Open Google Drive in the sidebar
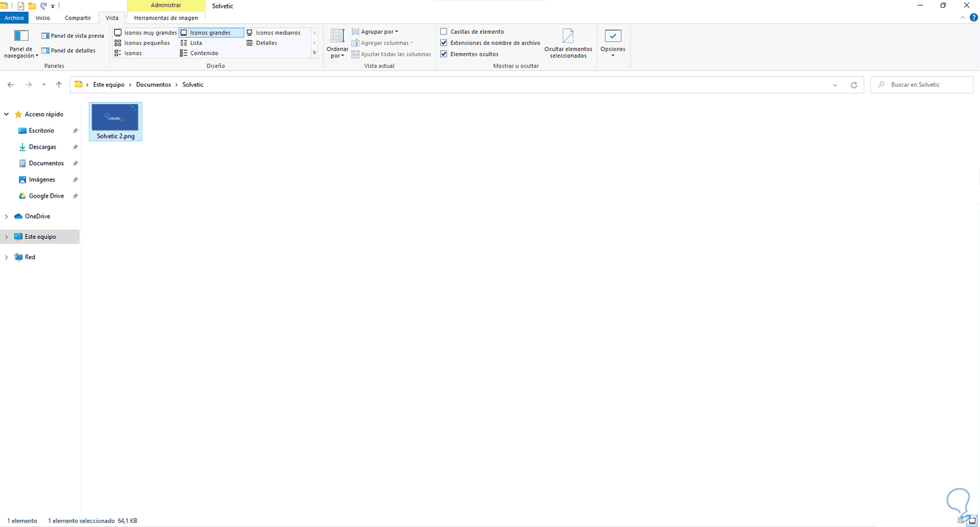 coord(46,196)
